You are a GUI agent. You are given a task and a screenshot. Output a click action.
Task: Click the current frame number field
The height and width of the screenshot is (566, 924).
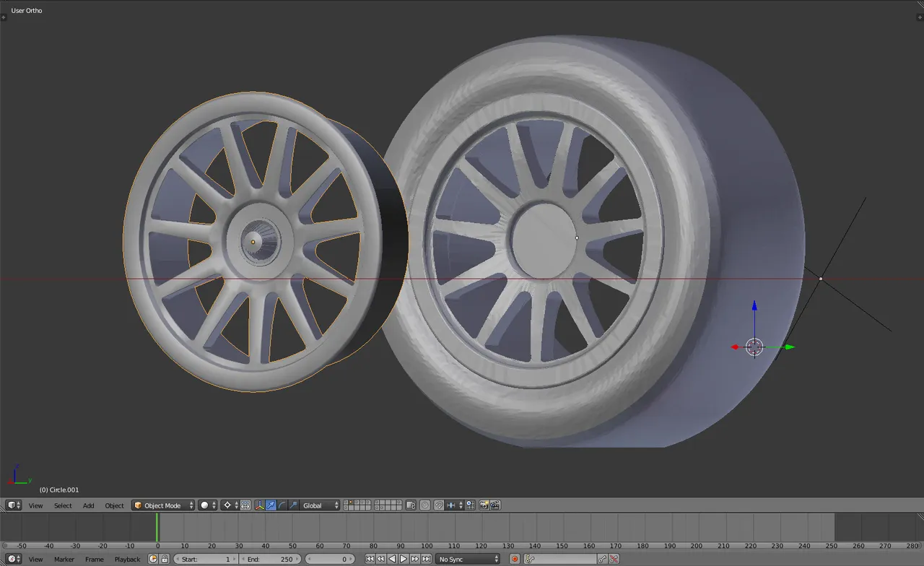(x=330, y=559)
